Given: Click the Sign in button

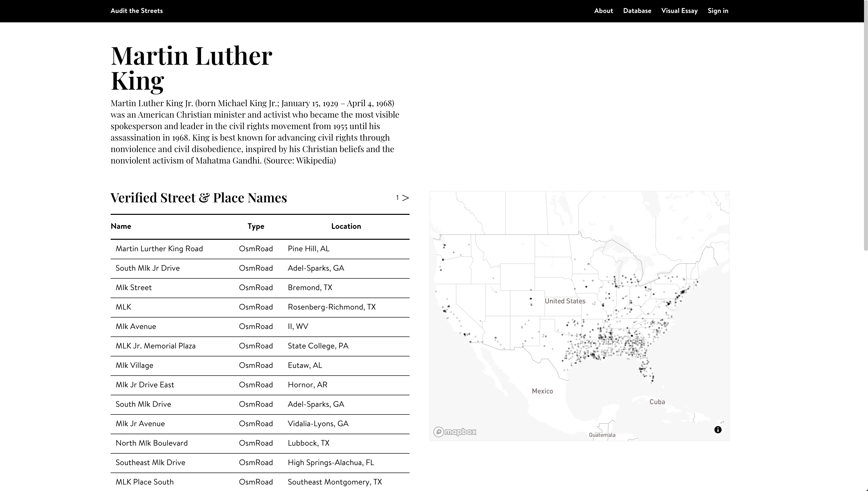Looking at the screenshot, I should 718,10.
